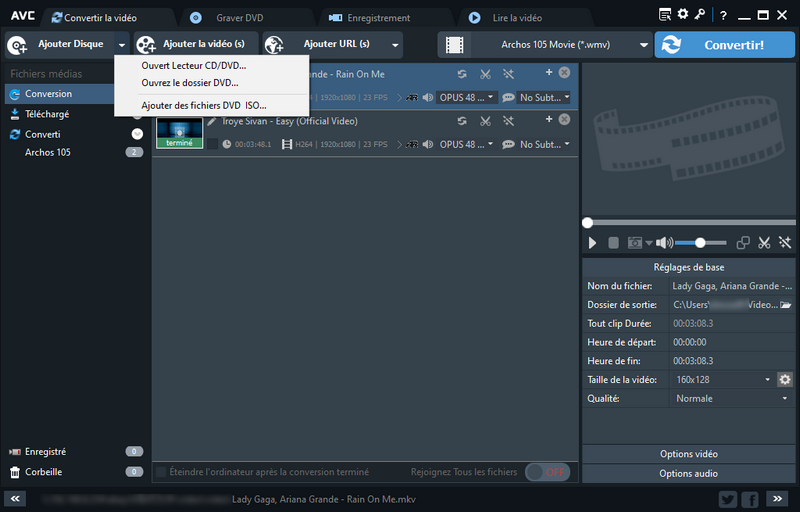Open OPUS 48 audio dropdown on Troye Sivan row
800x512 pixels.
coord(466,144)
